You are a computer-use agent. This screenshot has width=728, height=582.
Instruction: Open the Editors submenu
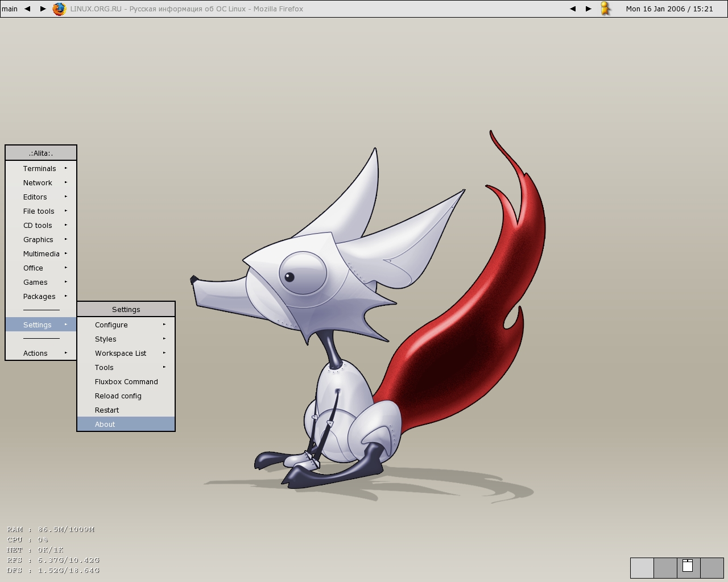point(41,197)
